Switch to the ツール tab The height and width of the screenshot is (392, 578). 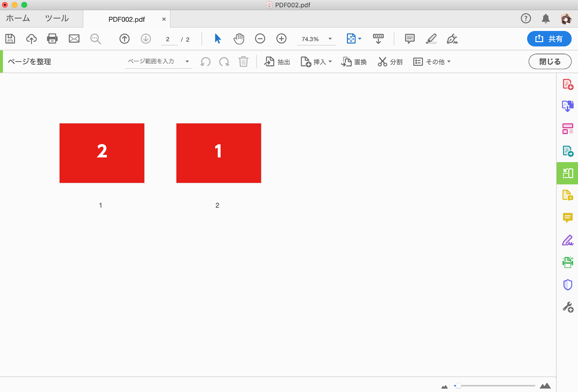point(57,18)
